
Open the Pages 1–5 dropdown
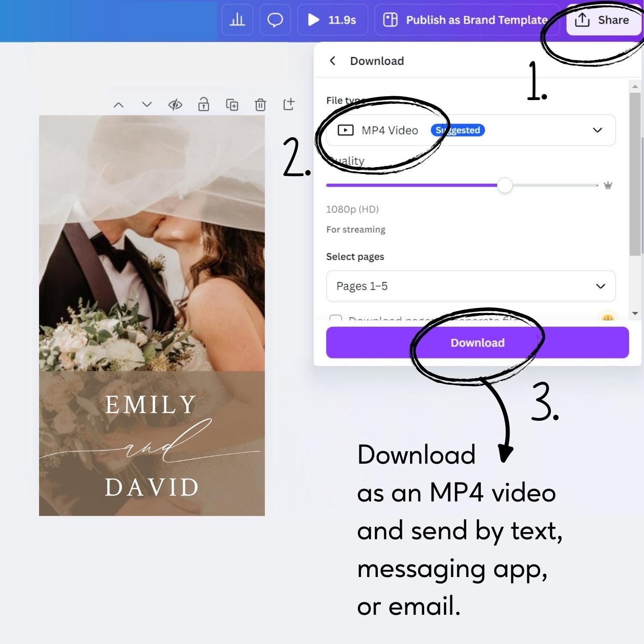coord(471,286)
